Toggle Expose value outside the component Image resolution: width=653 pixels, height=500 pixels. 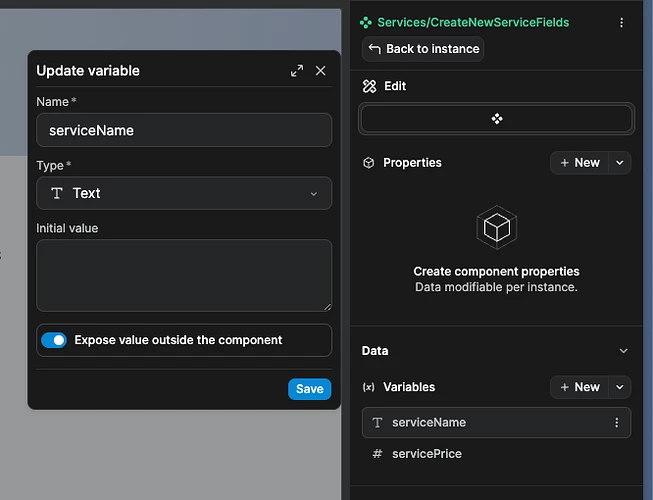click(54, 340)
